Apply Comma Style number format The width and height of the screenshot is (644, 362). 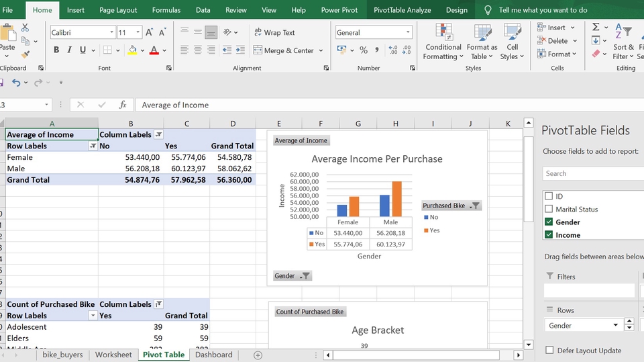[376, 50]
